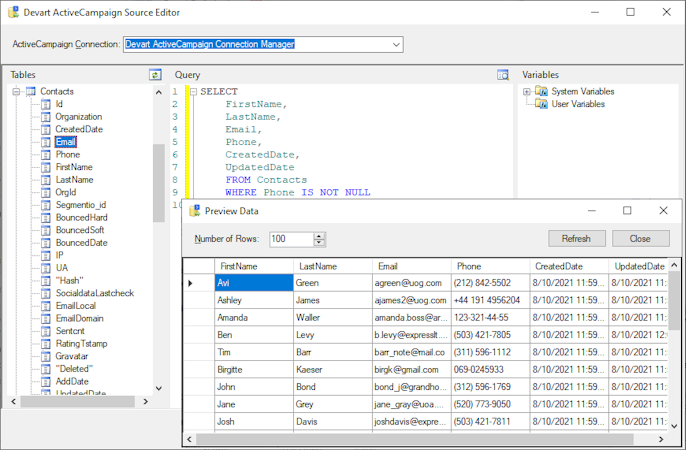This screenshot has width=686, height=450.
Task: Select the User Variables folder icon
Action: 541,104
